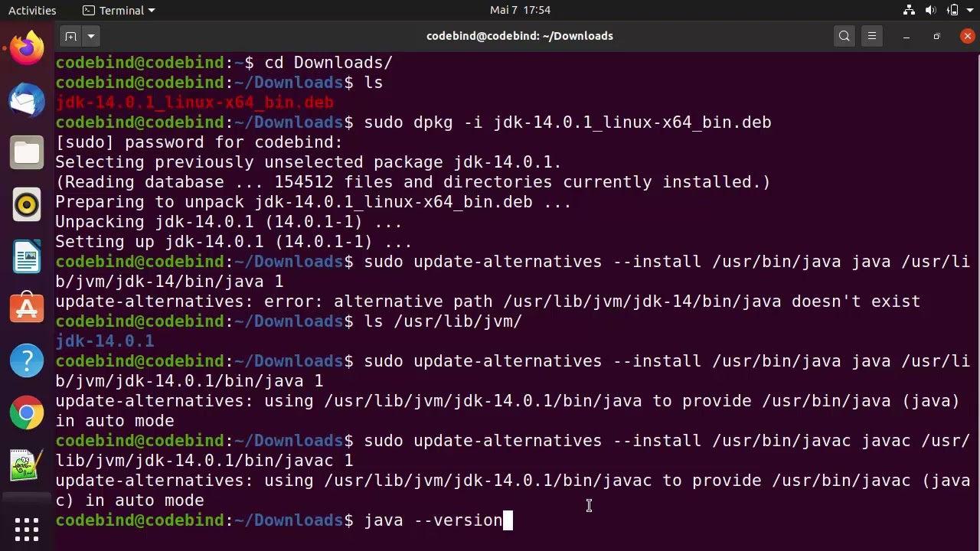This screenshot has width=980, height=551.
Task: Open the Activities overview
Action: pos(32,10)
